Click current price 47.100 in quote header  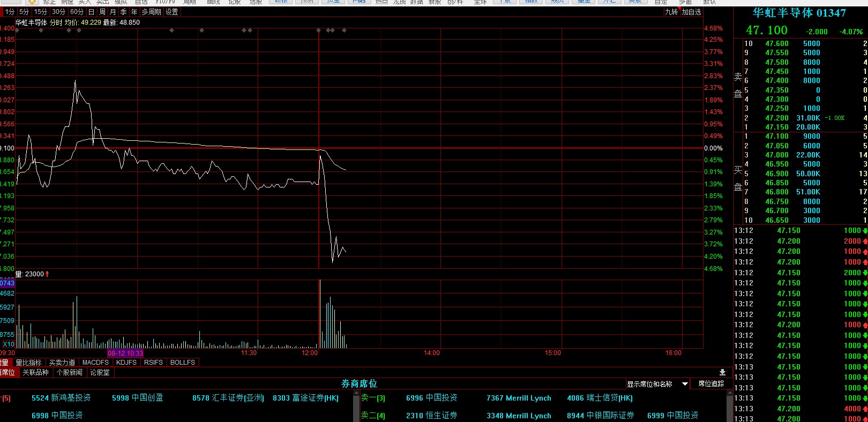pos(767,31)
